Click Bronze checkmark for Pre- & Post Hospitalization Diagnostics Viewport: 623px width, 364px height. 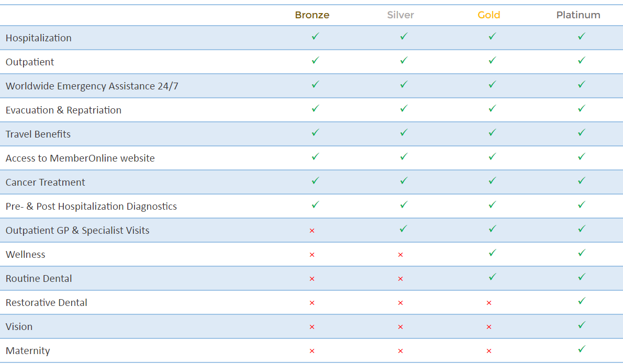click(316, 205)
